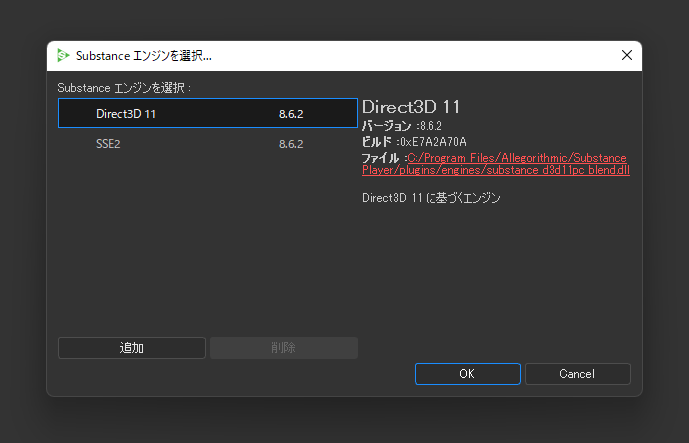
Task: Click the Direct3D 11 heading in details
Action: [411, 107]
